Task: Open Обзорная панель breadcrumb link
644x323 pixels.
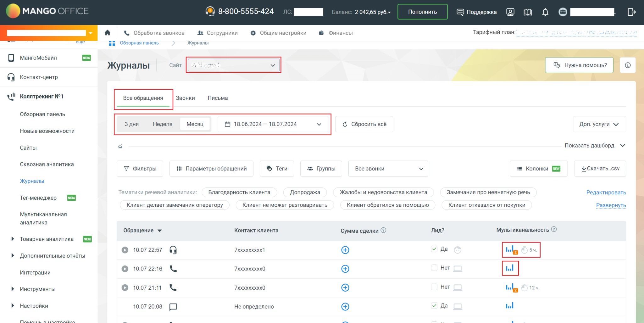Action: [x=139, y=43]
